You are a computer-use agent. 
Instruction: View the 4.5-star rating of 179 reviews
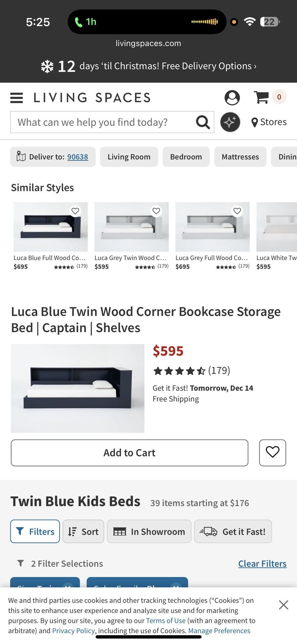tap(192, 370)
